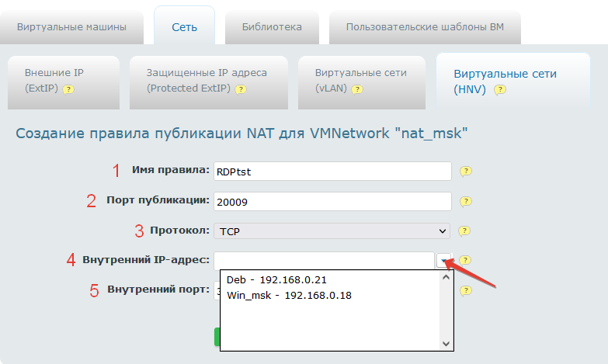Open the Защищенные IP адреса sub-tab
Viewport: 608px width, 364px height.
click(x=207, y=80)
